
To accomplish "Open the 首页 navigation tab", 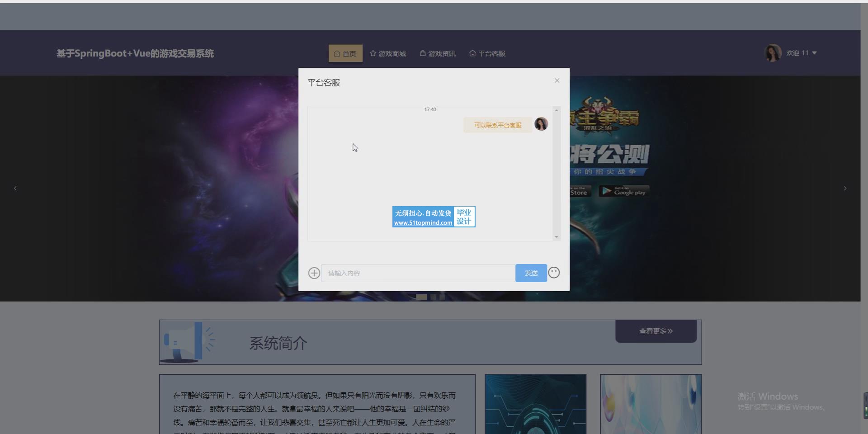I will (345, 53).
